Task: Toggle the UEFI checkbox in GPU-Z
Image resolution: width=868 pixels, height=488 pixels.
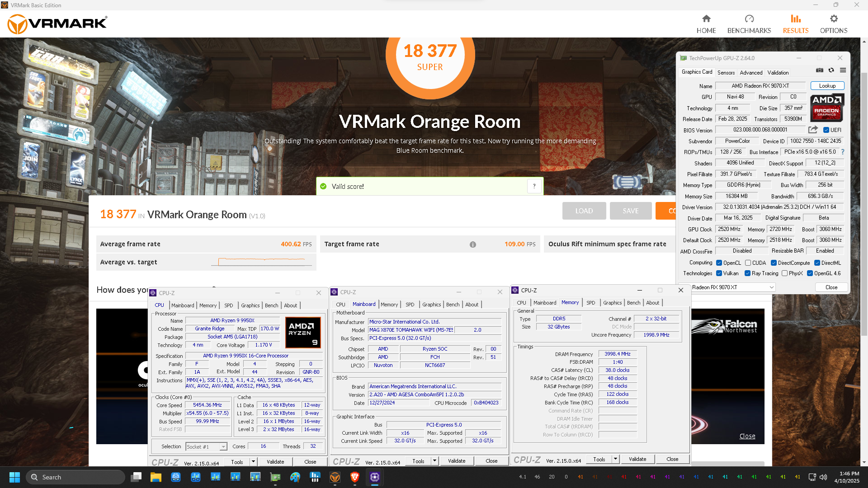Action: point(826,130)
